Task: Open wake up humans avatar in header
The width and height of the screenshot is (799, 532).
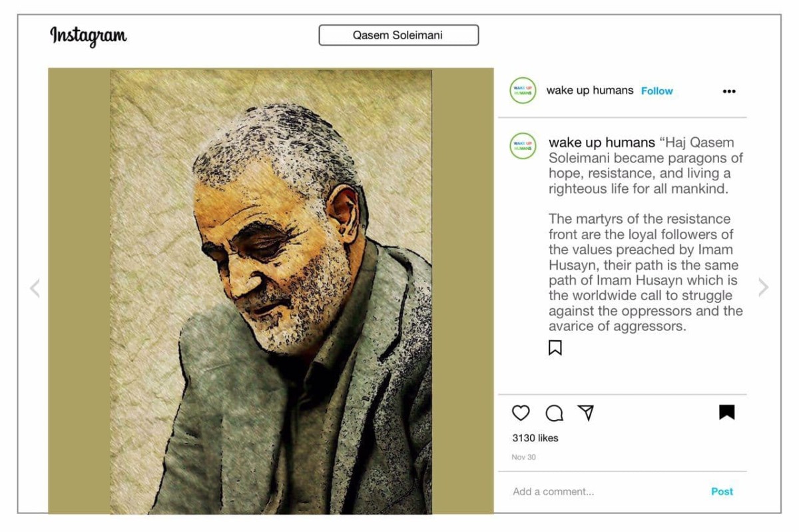Action: pos(523,91)
